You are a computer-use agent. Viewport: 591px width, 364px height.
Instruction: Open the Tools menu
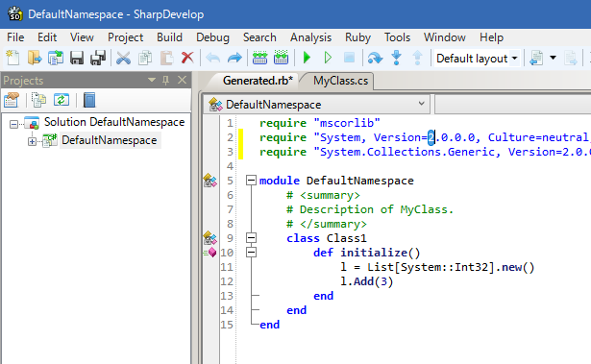coord(397,37)
